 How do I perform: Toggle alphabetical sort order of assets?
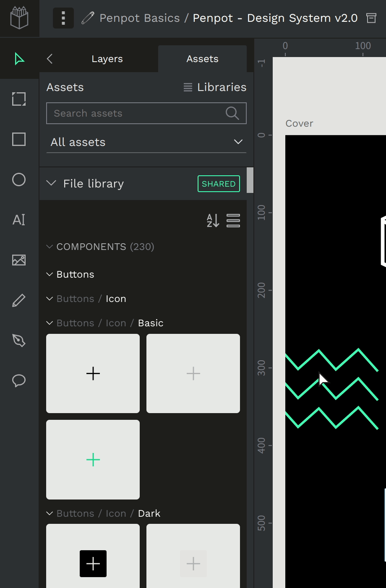(213, 220)
